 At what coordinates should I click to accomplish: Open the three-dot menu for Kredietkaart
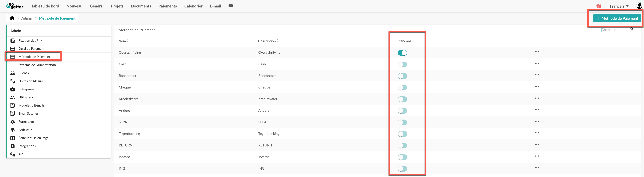pyautogui.click(x=537, y=98)
